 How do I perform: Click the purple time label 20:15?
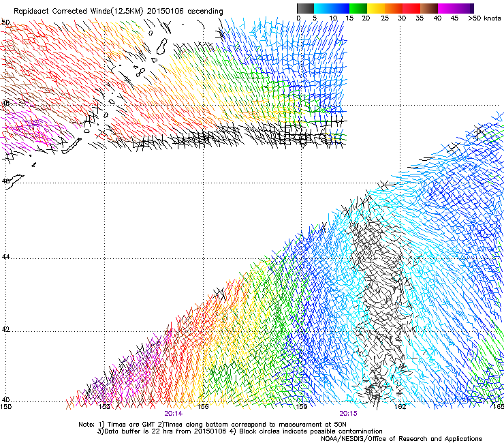click(x=348, y=414)
